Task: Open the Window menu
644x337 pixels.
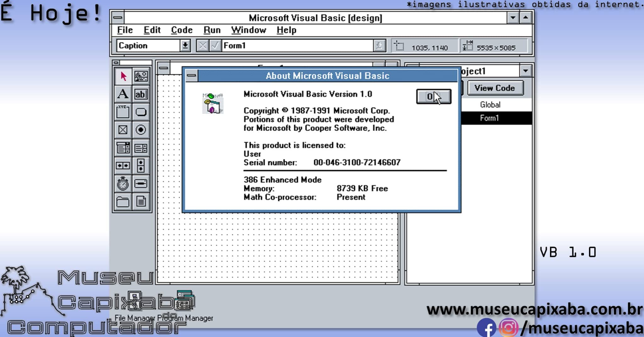Action: coord(249,30)
